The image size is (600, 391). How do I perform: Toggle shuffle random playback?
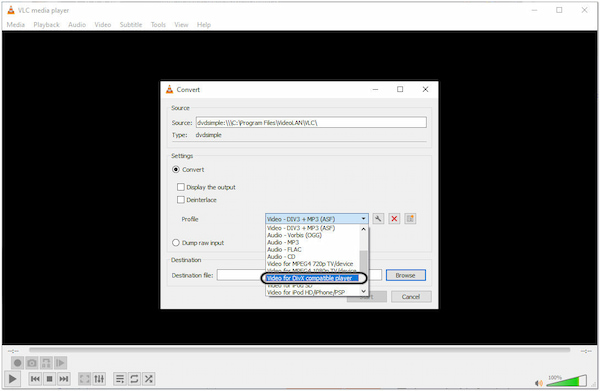point(149,379)
